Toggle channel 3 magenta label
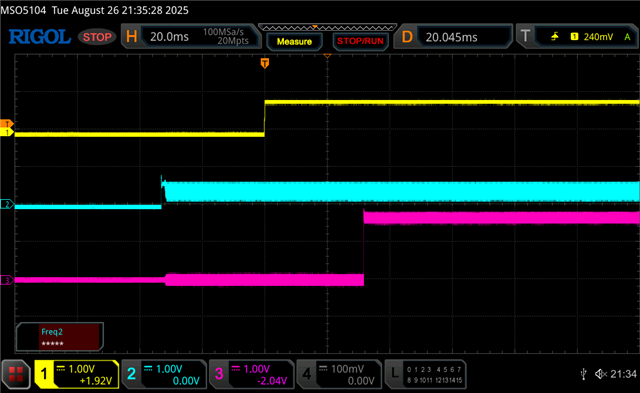This screenshot has width=640, height=393. click(219, 374)
